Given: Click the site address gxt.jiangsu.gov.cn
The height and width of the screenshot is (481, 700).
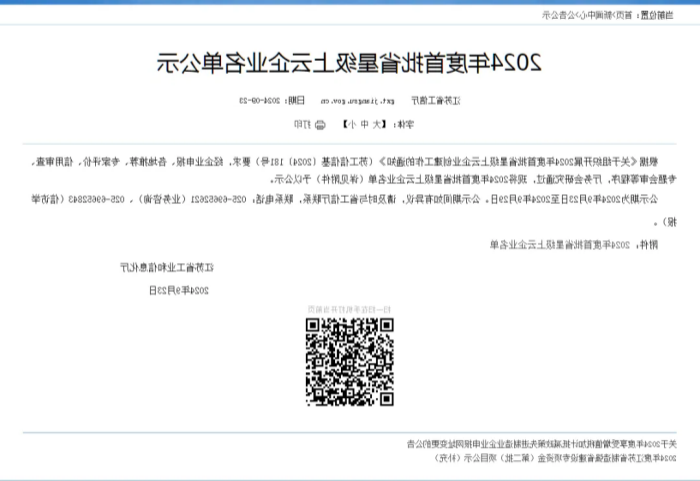Looking at the screenshot, I should click(x=358, y=101).
